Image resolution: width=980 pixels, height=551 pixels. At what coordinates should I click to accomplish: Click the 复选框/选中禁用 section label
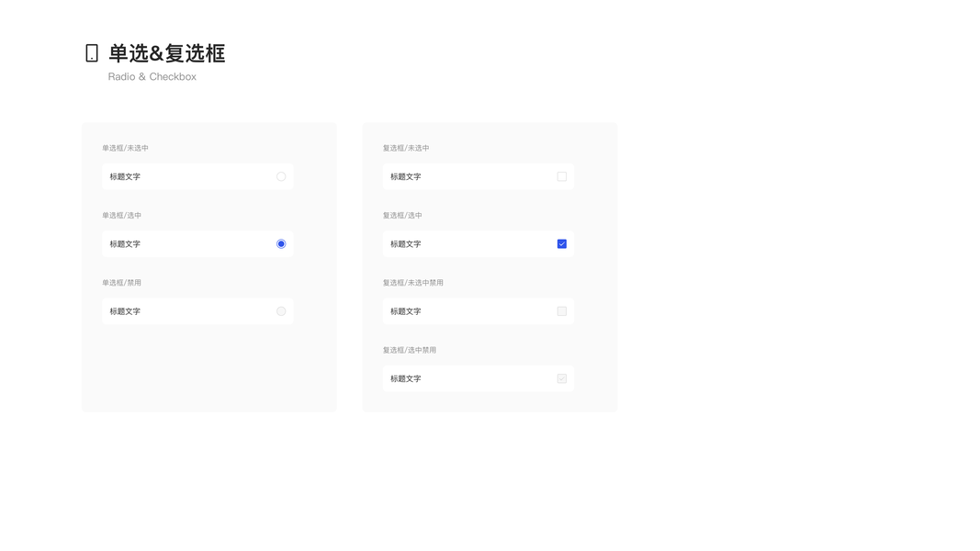(410, 350)
